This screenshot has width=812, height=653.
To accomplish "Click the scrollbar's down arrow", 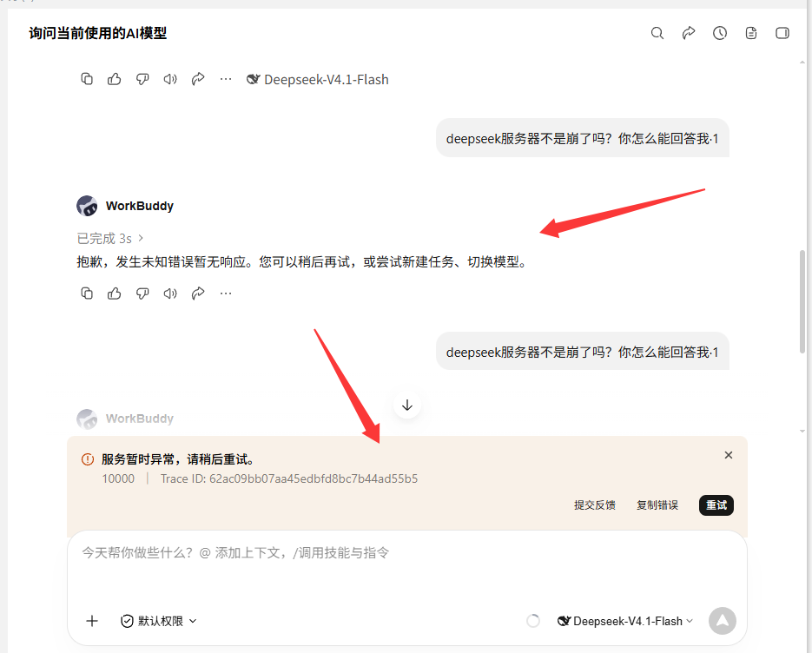I will coord(802,431).
